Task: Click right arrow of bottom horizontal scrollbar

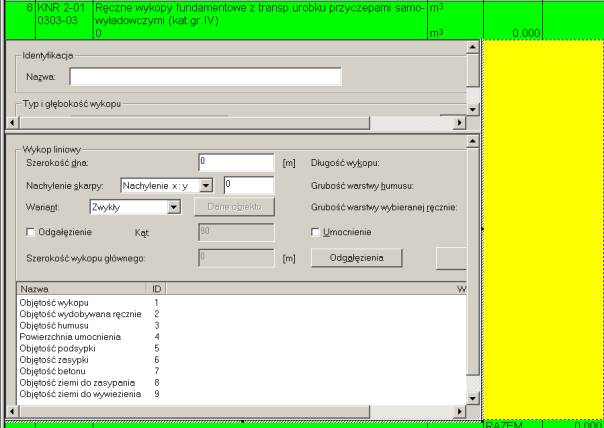Action: click(x=459, y=411)
